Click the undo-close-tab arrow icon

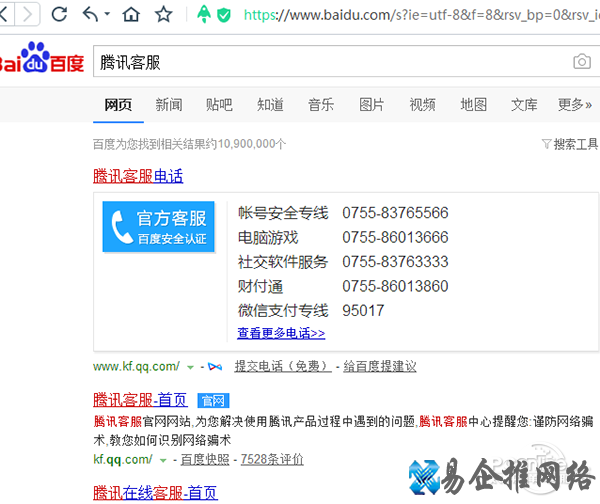pos(90,15)
